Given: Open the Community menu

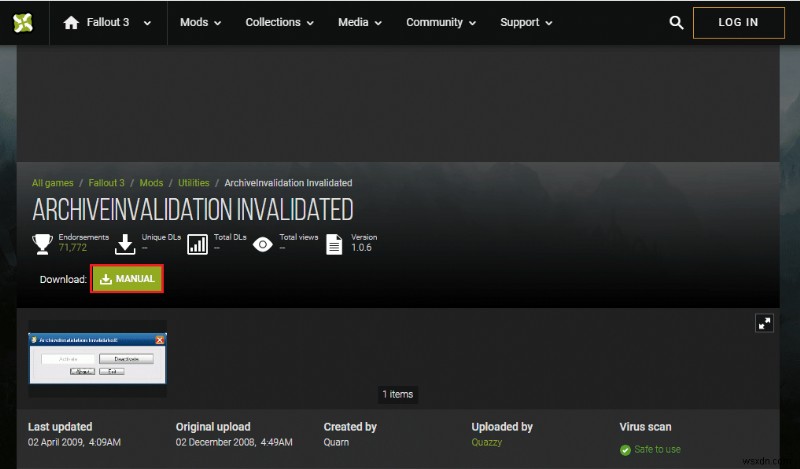Looking at the screenshot, I should coord(441,22).
